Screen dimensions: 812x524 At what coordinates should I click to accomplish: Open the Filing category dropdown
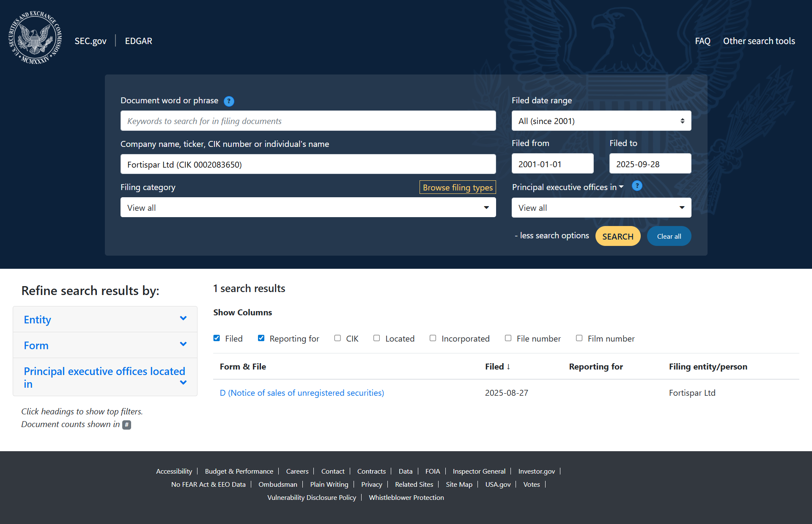point(308,207)
